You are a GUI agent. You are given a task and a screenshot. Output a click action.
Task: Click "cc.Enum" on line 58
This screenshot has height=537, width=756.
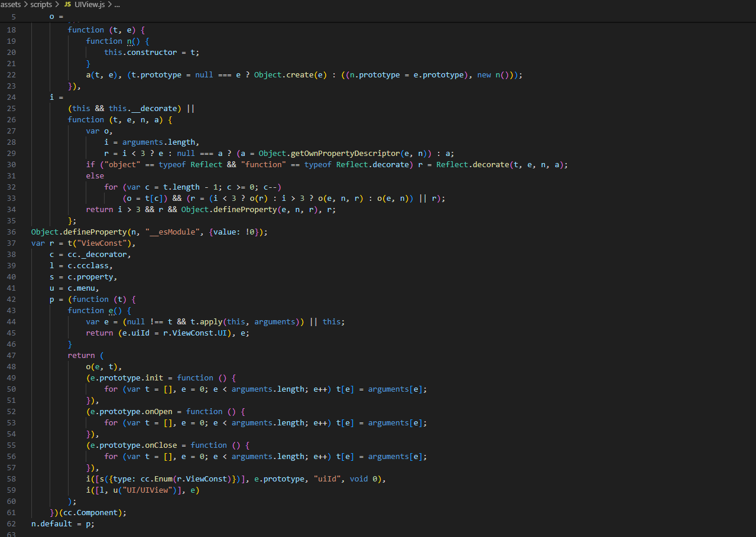click(x=157, y=479)
